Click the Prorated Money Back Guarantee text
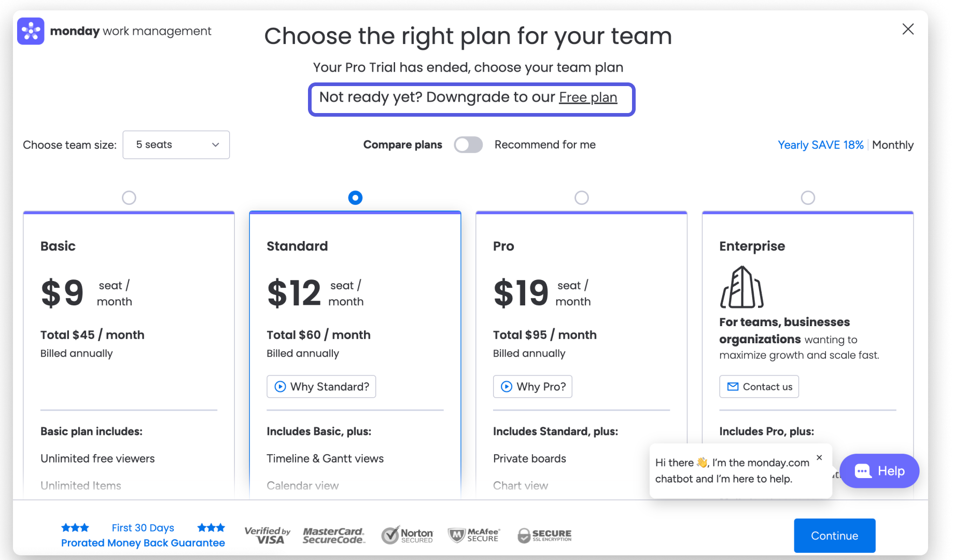Screen dimensions: 954x560 [x=143, y=543]
